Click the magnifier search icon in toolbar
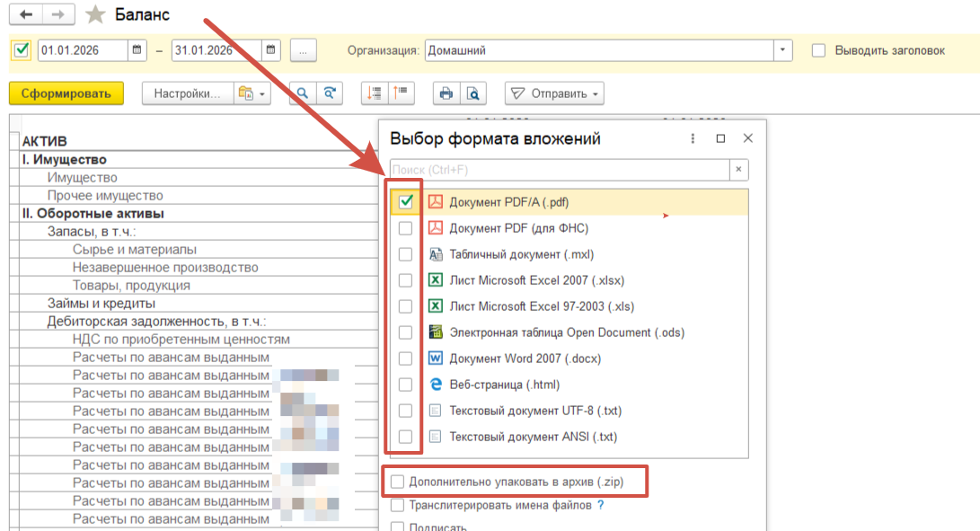This screenshot has height=531, width=980. tap(303, 93)
